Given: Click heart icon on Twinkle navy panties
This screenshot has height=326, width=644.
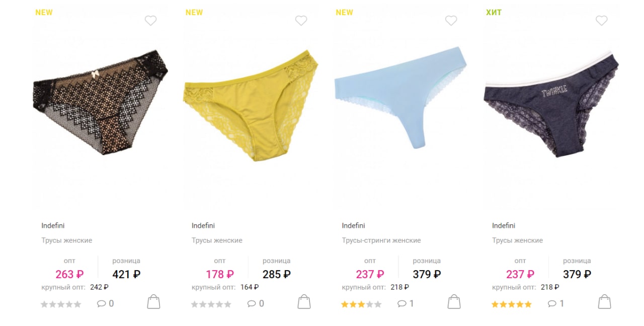Looking at the screenshot, I should point(601,21).
